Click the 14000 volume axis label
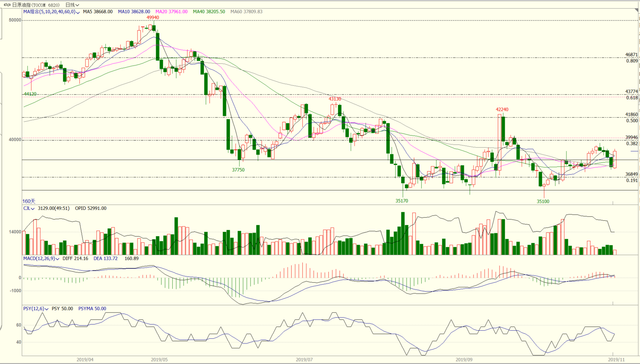Viewport: 640px width, 364px height. (x=15, y=232)
